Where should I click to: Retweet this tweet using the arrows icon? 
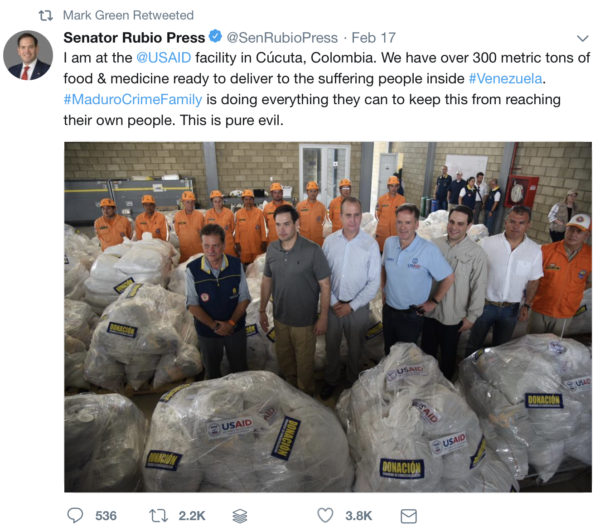(158, 516)
